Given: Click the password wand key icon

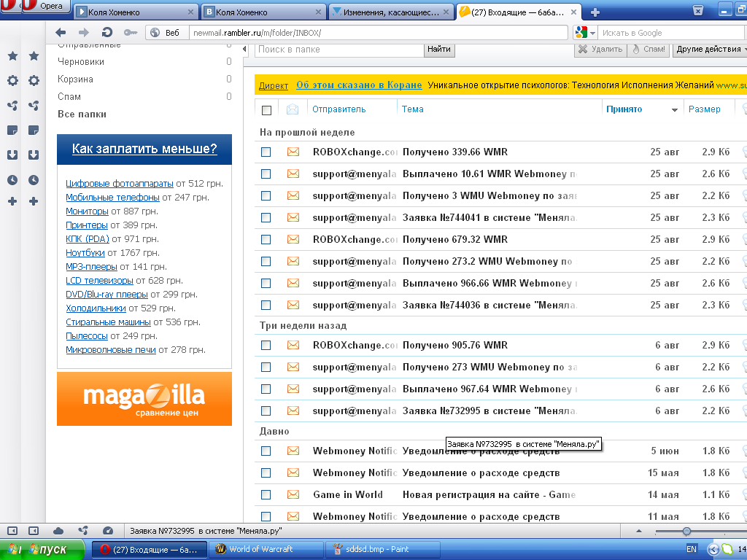Looking at the screenshot, I should tap(130, 32).
